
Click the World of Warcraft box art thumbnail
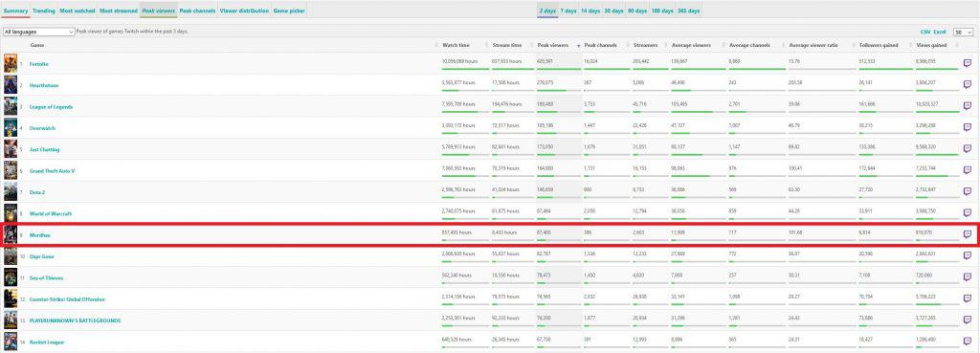(11, 213)
